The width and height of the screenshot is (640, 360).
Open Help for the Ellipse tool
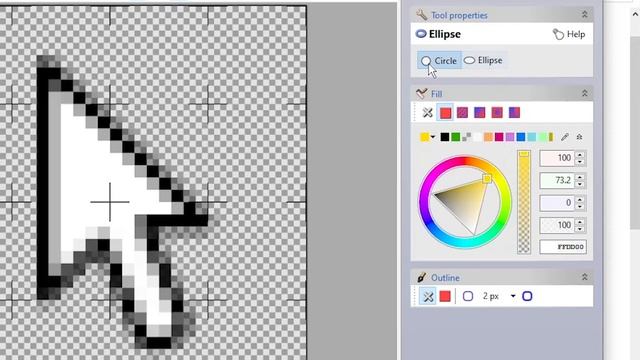point(569,34)
